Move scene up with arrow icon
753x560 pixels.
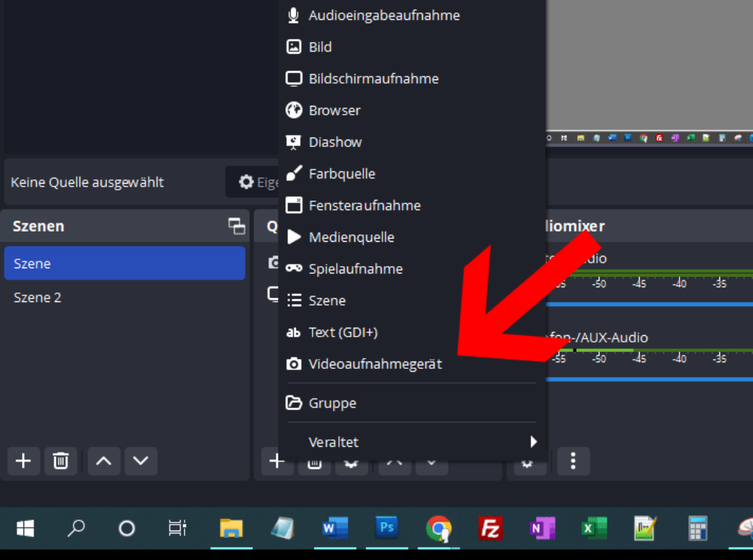click(x=104, y=461)
